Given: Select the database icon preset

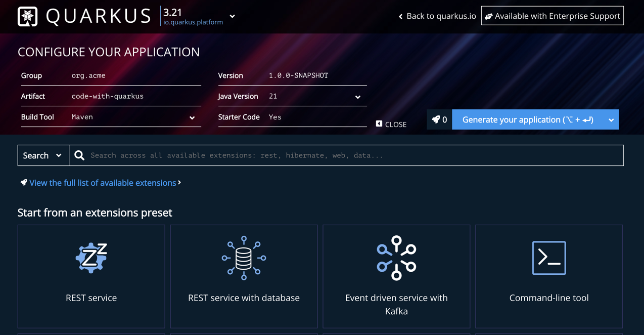Looking at the screenshot, I should point(244,258).
